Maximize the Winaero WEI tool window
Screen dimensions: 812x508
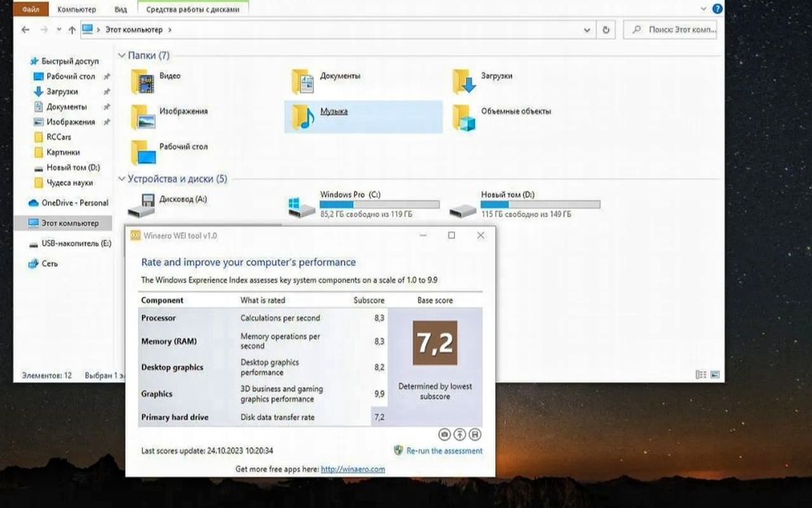[451, 235]
